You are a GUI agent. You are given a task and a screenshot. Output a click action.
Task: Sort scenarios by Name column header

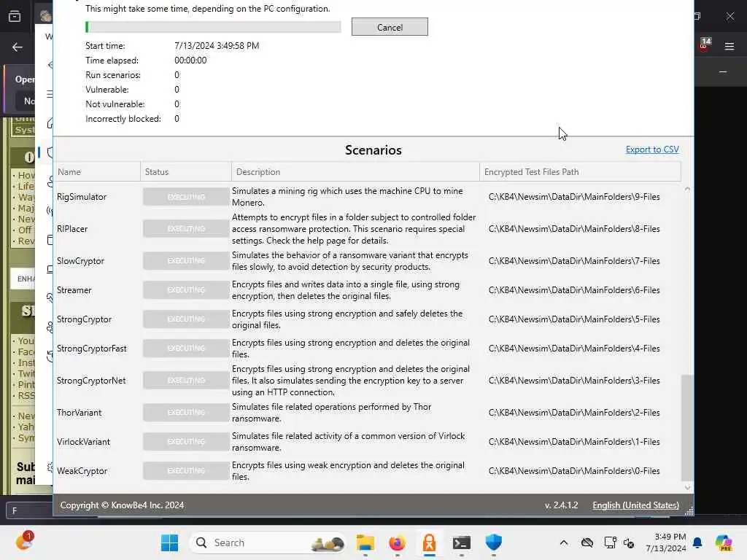[x=97, y=172]
